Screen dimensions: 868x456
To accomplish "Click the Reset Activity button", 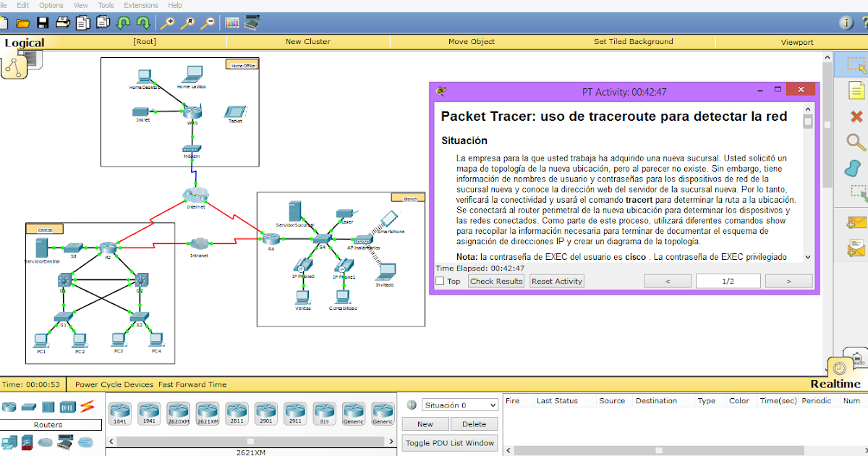I will tap(556, 281).
